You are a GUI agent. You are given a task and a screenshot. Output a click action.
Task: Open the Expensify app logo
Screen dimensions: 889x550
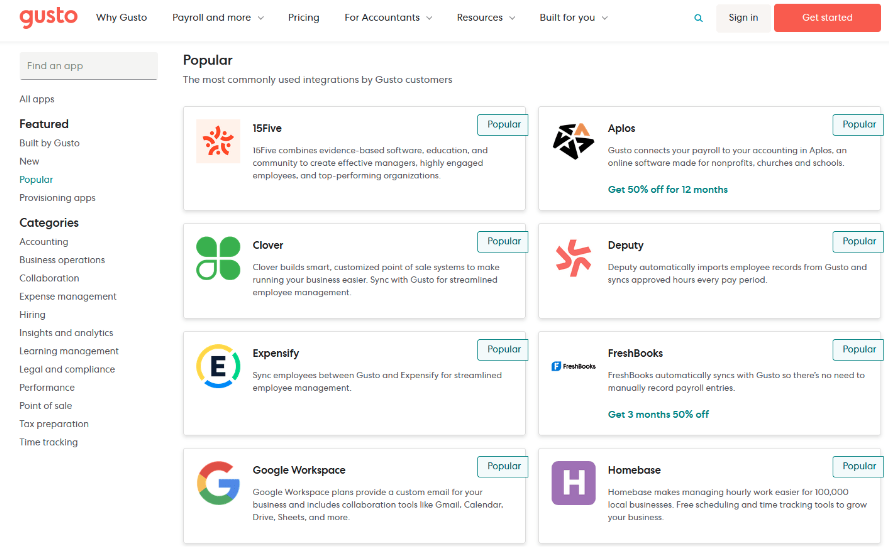(218, 366)
